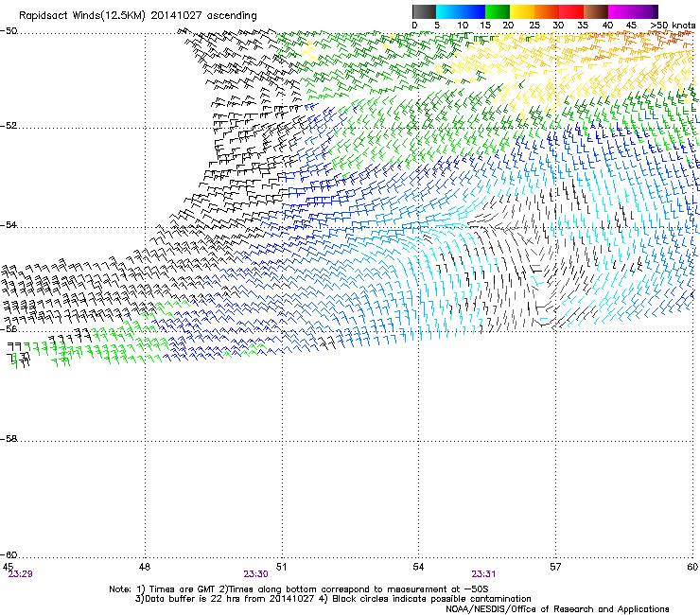This screenshot has width=700, height=615.
Task: Select the magenta 40-45 knots legend segment
Action: tap(621, 11)
